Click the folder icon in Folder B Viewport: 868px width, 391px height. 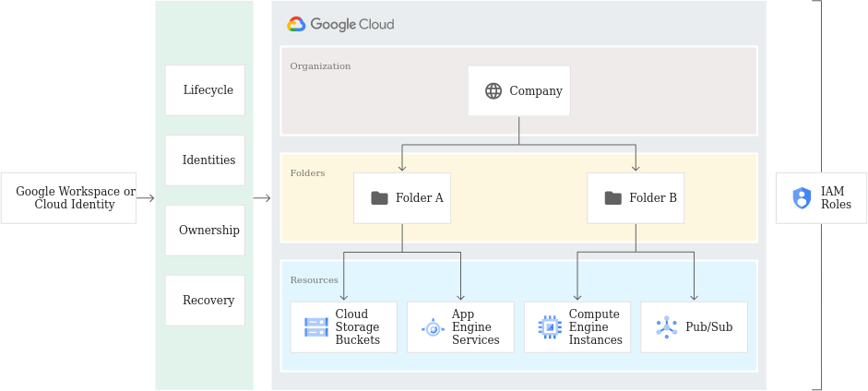point(612,198)
